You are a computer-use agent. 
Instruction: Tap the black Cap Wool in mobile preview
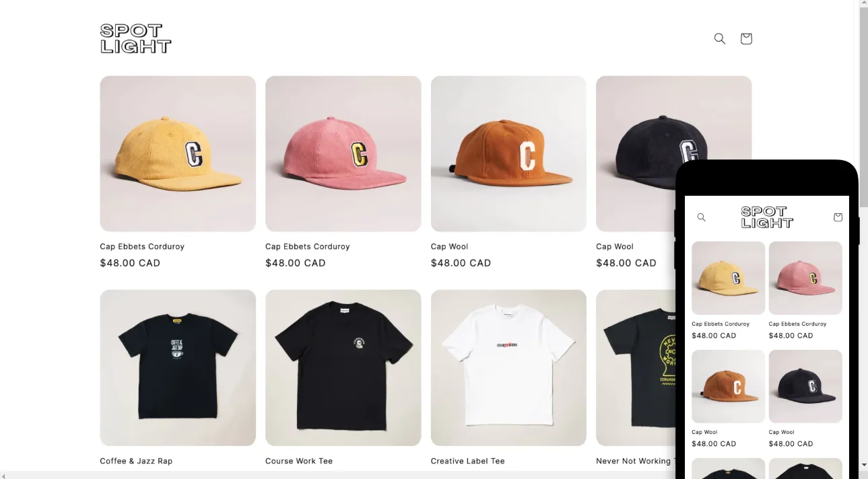pyautogui.click(x=805, y=386)
